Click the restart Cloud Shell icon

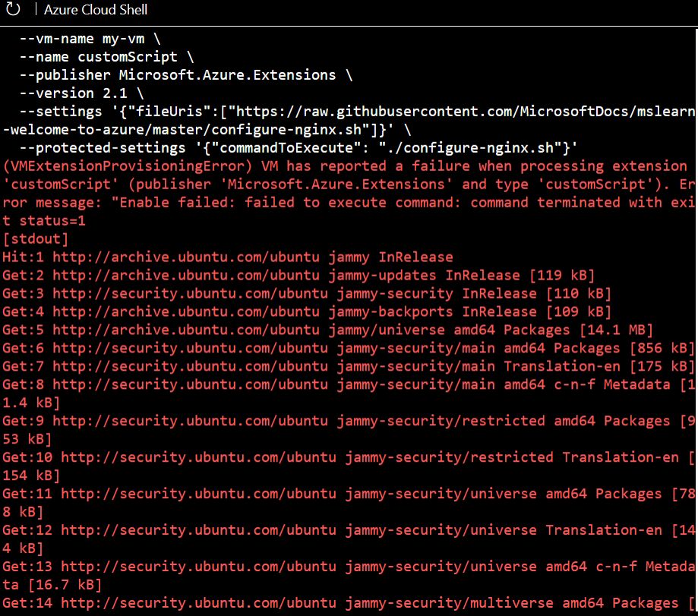point(14,9)
